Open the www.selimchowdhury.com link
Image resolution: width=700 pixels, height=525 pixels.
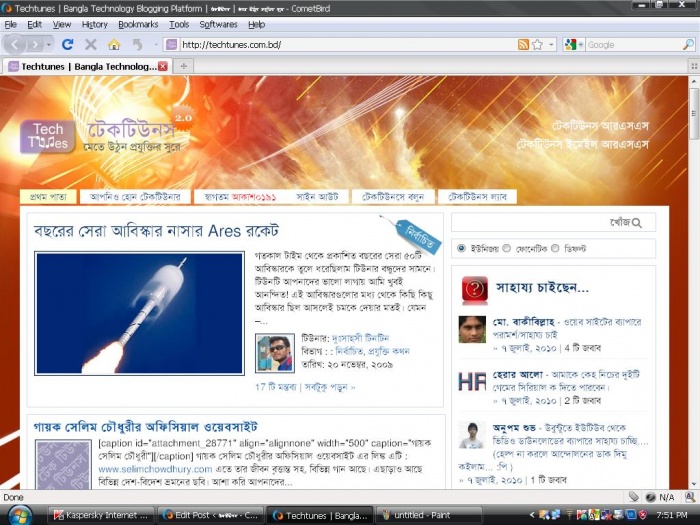pos(155,469)
